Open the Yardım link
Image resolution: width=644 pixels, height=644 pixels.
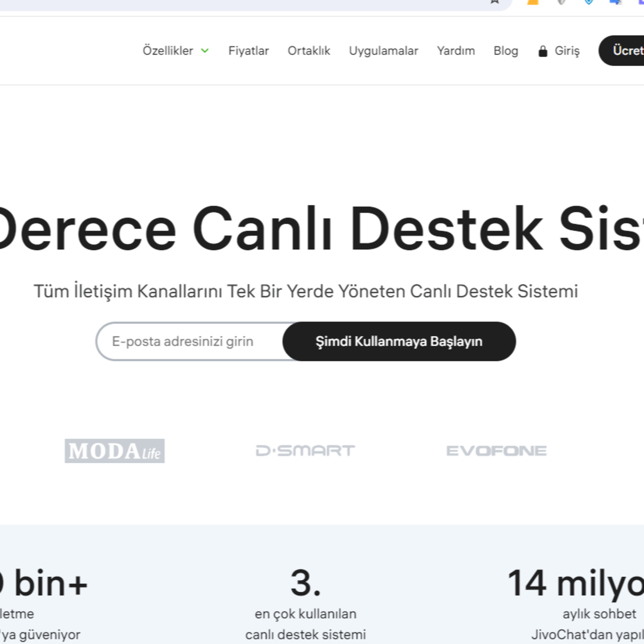pyautogui.click(x=456, y=51)
